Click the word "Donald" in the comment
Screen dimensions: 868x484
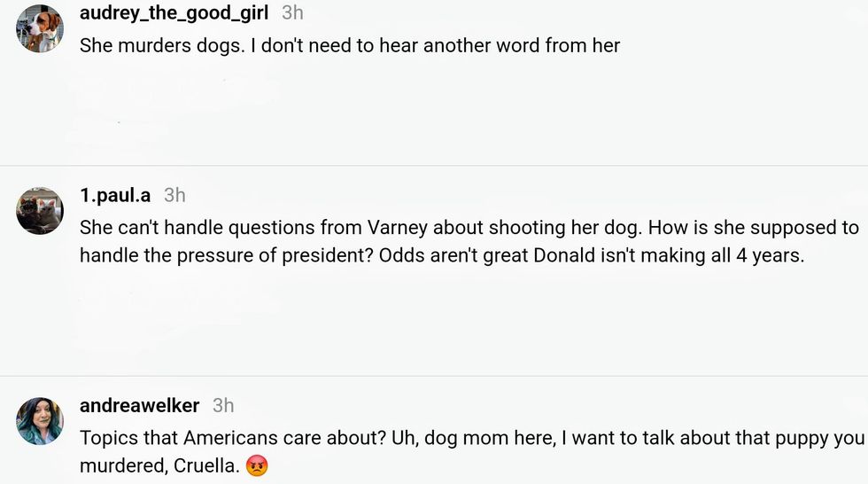coord(568,255)
